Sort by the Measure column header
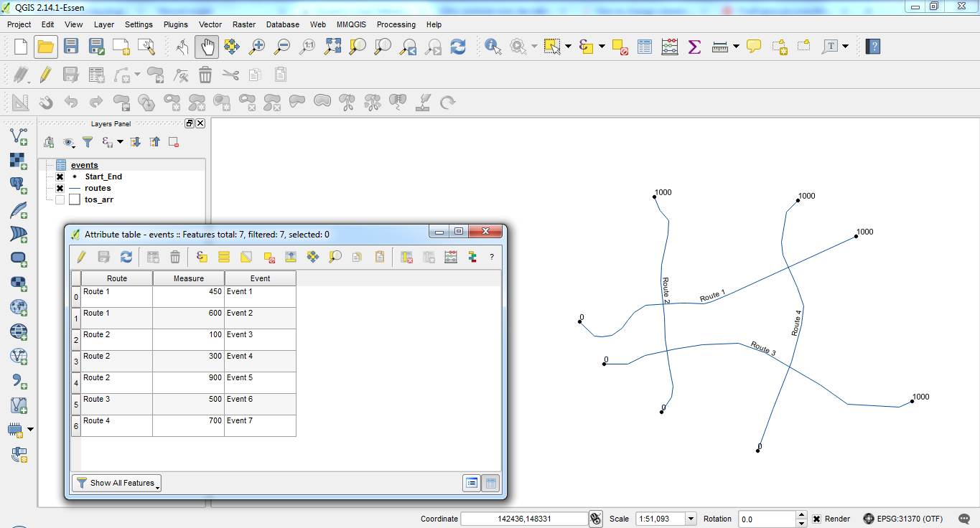Image resolution: width=980 pixels, height=528 pixels. 189,278
